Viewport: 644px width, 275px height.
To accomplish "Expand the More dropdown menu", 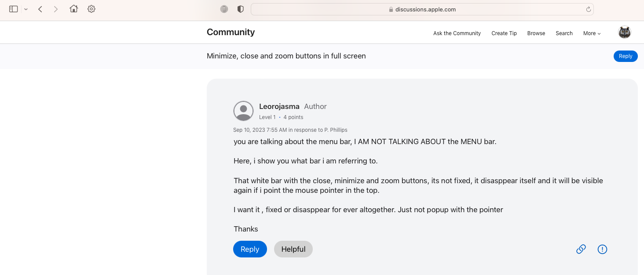I will (x=592, y=33).
